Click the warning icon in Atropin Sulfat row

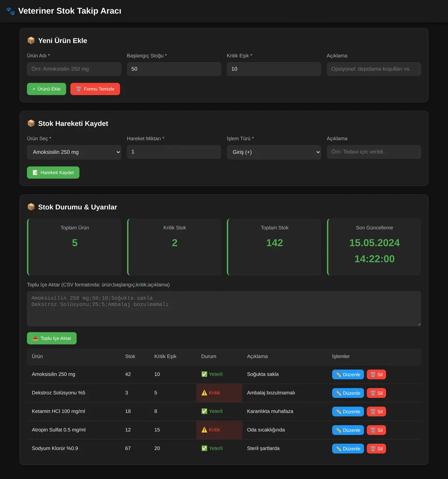(x=204, y=430)
